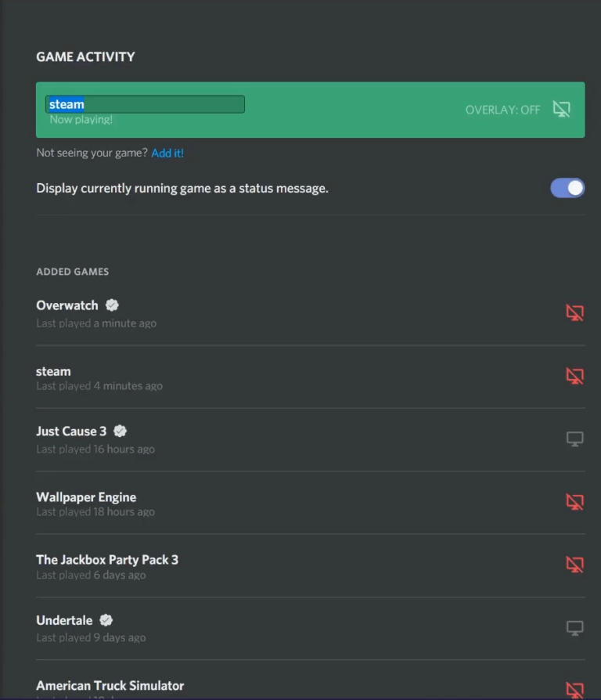601x700 pixels.
Task: Select the Wallpaper Engine game entry
Action: click(x=86, y=496)
